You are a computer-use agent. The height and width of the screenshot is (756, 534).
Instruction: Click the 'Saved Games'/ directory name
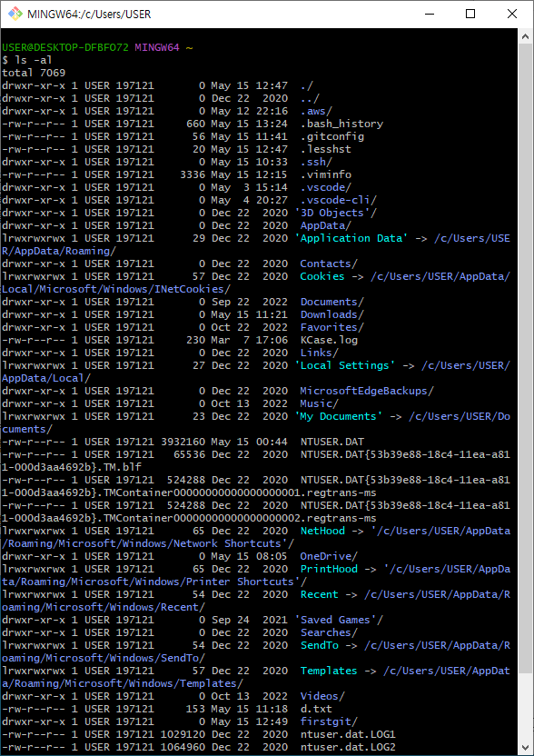coord(339,620)
